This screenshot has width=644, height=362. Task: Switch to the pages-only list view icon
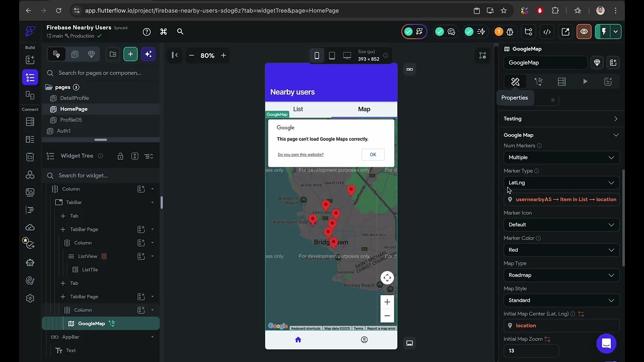(74, 54)
